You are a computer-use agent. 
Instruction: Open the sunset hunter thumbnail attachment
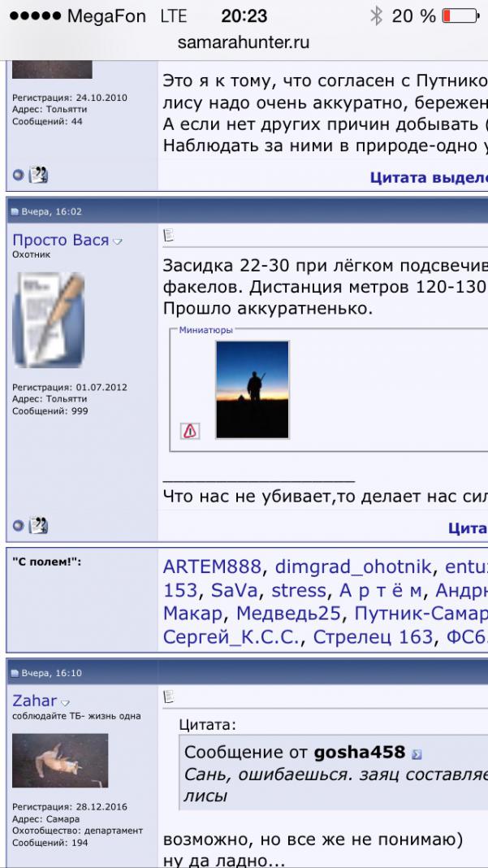(x=253, y=390)
